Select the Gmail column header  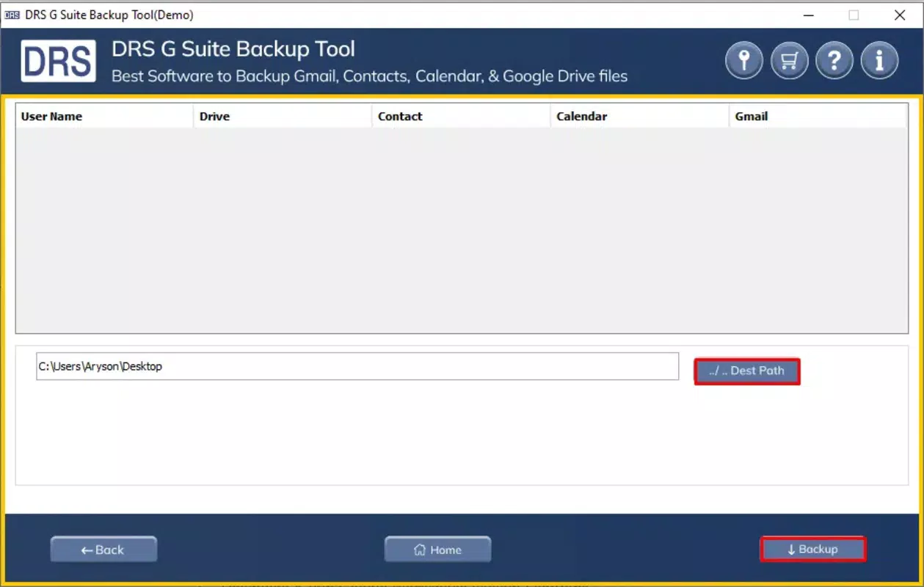click(818, 116)
